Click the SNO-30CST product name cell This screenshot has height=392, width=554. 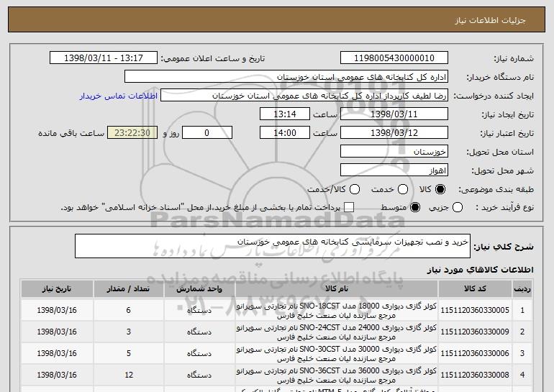(x=337, y=353)
